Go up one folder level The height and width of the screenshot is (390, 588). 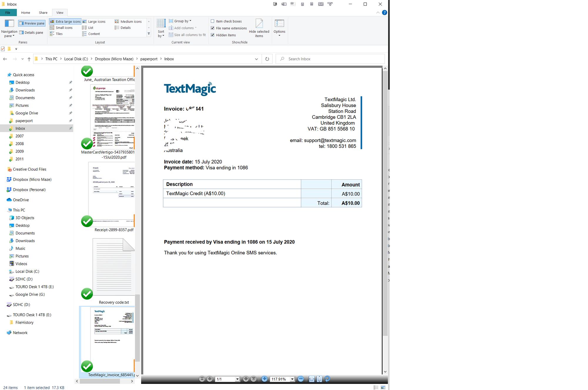pyautogui.click(x=29, y=59)
